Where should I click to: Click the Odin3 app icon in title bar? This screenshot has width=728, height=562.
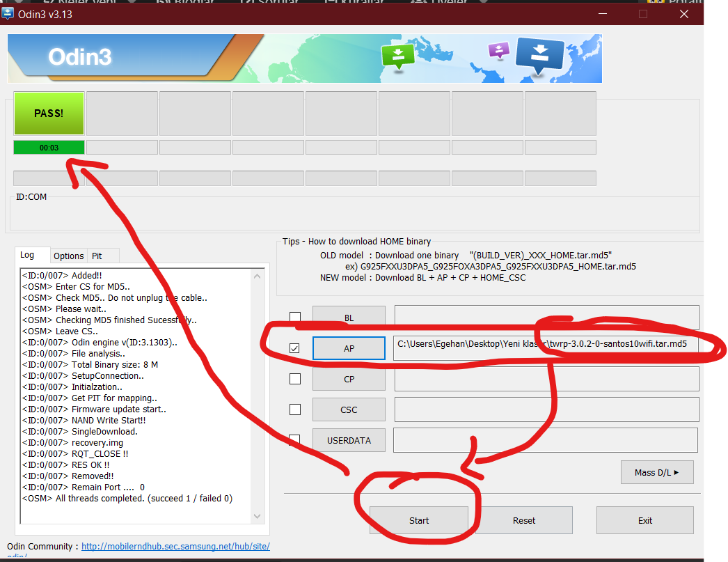tap(8, 13)
